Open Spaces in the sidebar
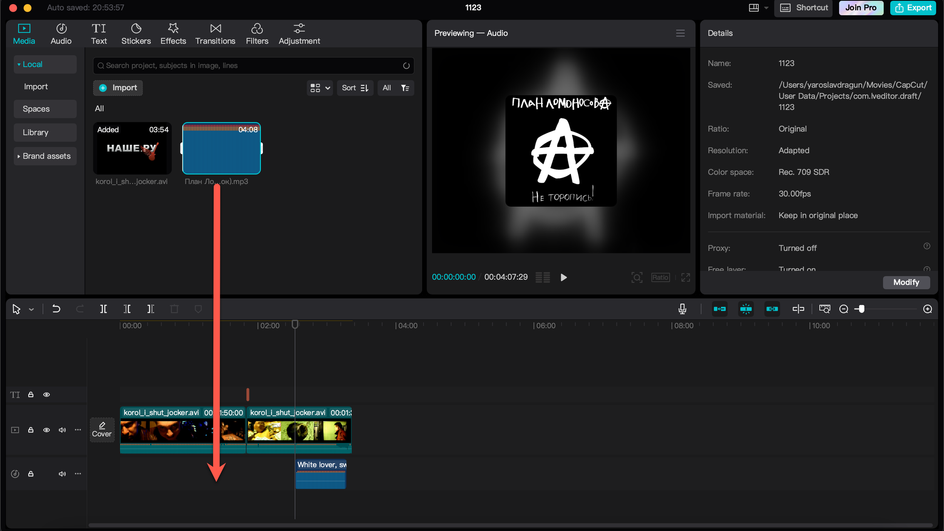Image resolution: width=944 pixels, height=531 pixels. click(x=45, y=109)
